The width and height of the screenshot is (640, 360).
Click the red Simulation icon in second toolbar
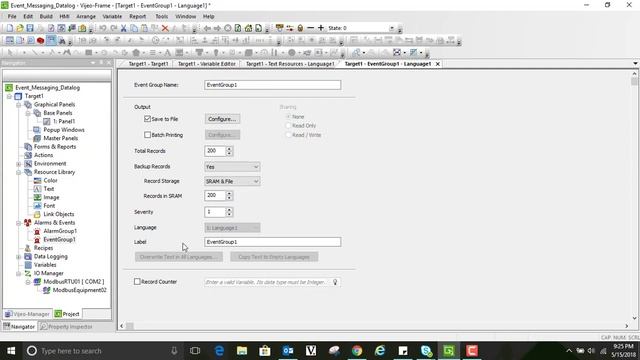(x=40, y=40)
